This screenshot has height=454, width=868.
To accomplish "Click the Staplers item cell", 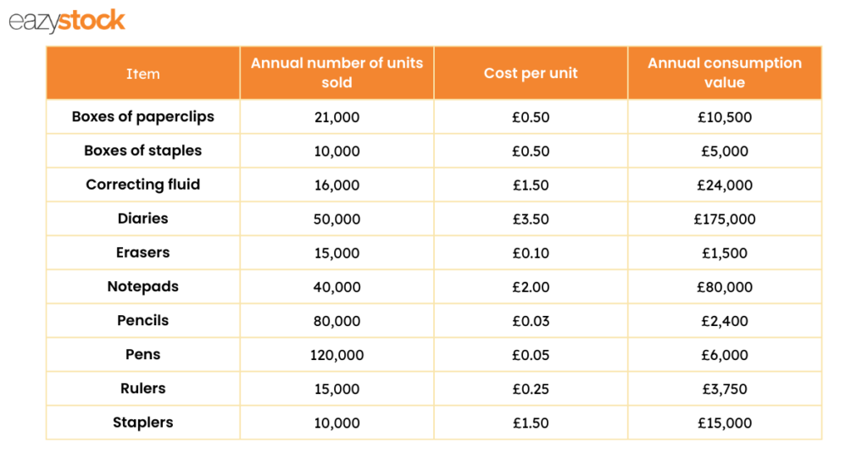I will (142, 423).
